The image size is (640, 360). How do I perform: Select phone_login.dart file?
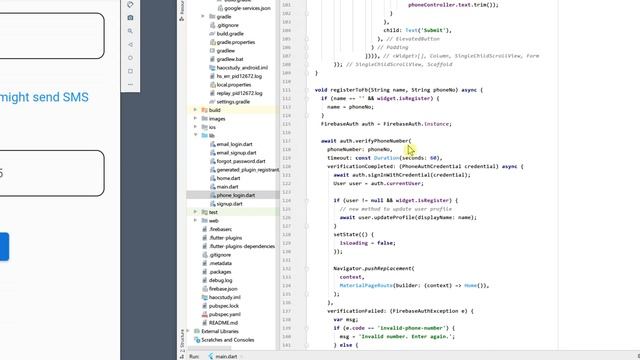coord(233,195)
